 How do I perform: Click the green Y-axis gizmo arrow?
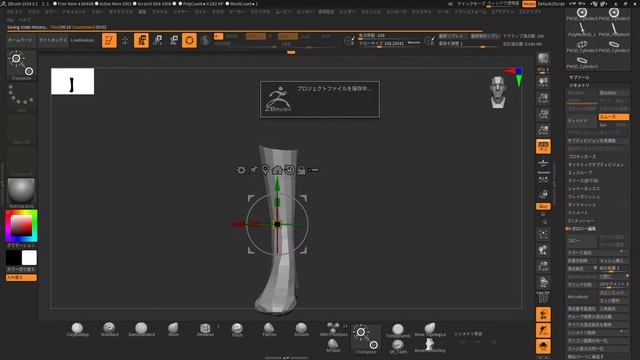[x=277, y=185]
